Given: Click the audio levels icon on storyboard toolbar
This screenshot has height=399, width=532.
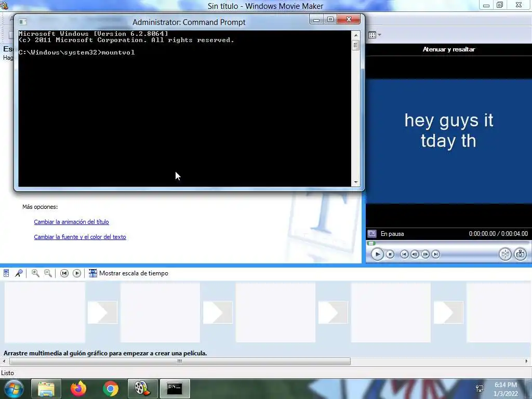Looking at the screenshot, I should click(x=6, y=273).
